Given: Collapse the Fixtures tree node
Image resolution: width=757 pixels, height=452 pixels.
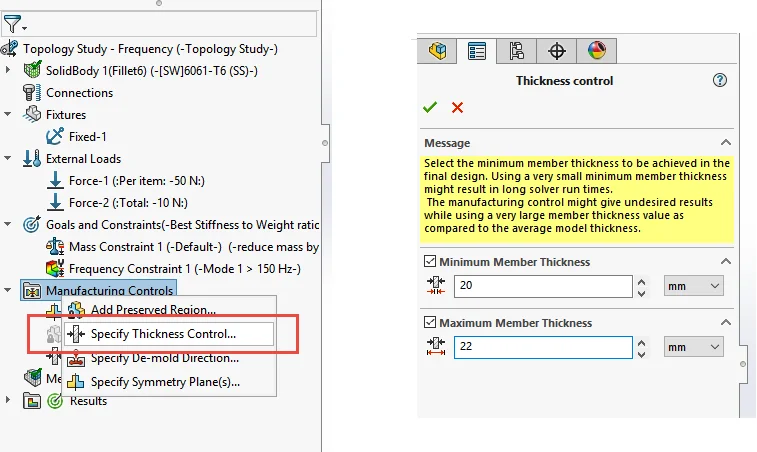Looking at the screenshot, I should [8, 114].
